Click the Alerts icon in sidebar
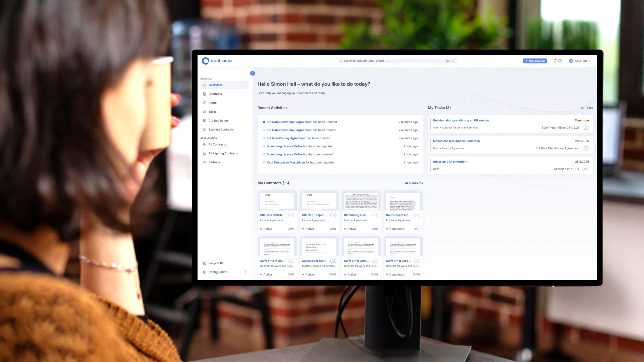The height and width of the screenshot is (362, 644). pos(204,103)
